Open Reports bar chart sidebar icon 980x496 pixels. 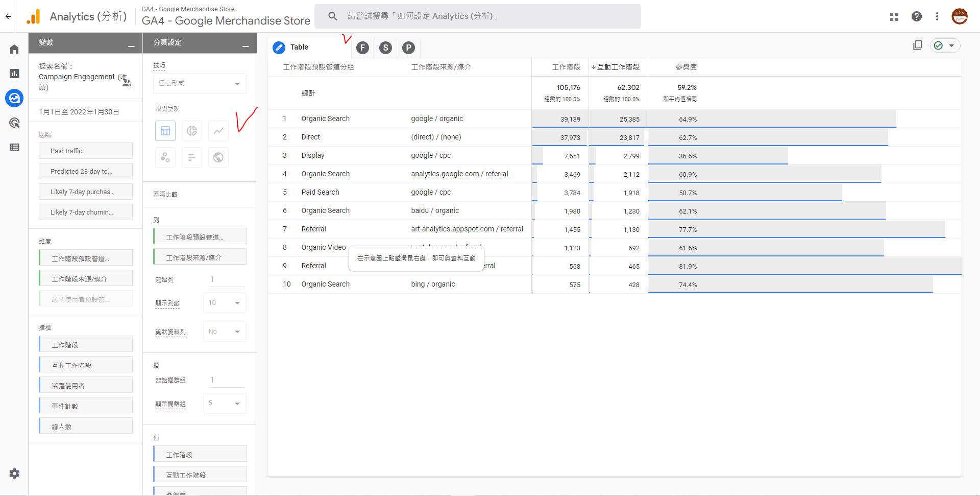pyautogui.click(x=14, y=74)
